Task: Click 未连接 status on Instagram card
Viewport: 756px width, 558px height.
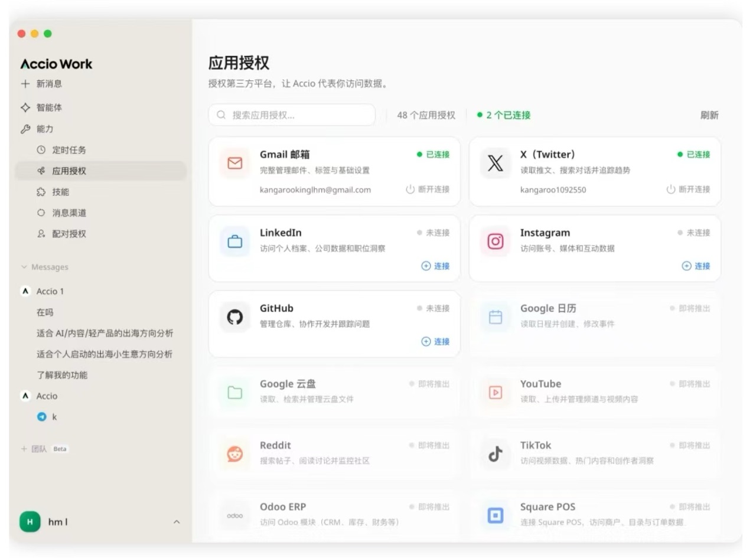Action: (693, 233)
